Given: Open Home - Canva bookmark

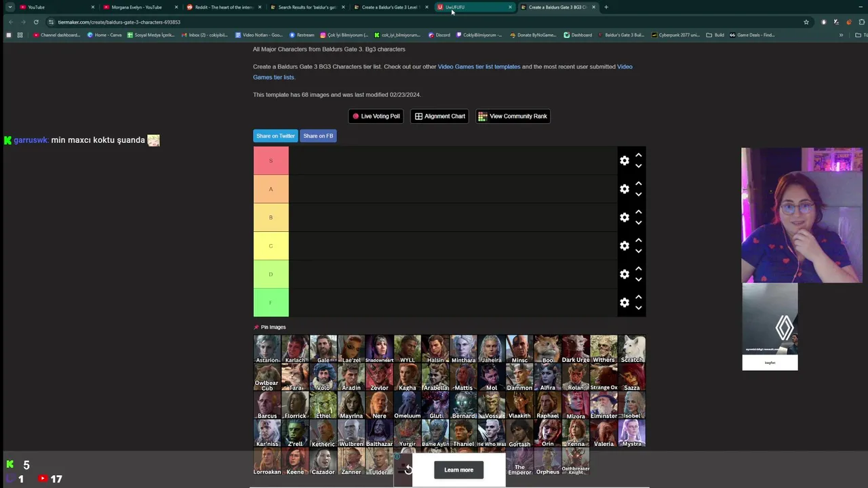Looking at the screenshot, I should tap(105, 35).
